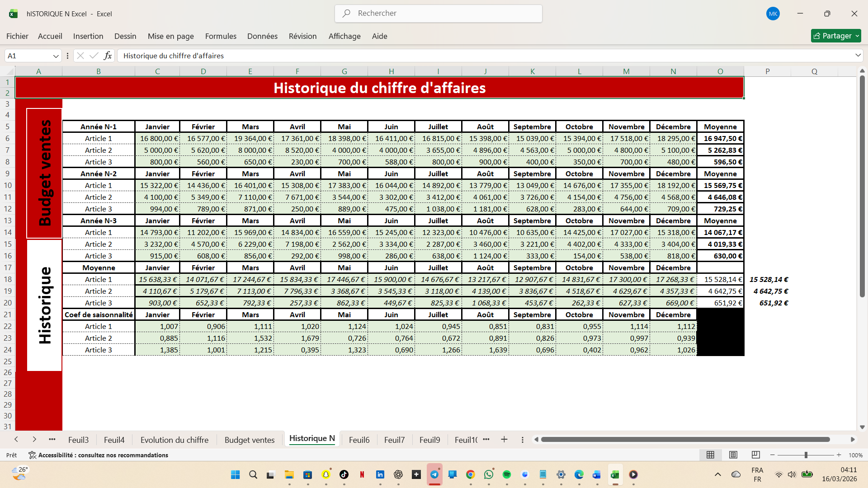Click accessibility recommendations status icon
Image resolution: width=868 pixels, height=488 pixels.
click(32, 455)
